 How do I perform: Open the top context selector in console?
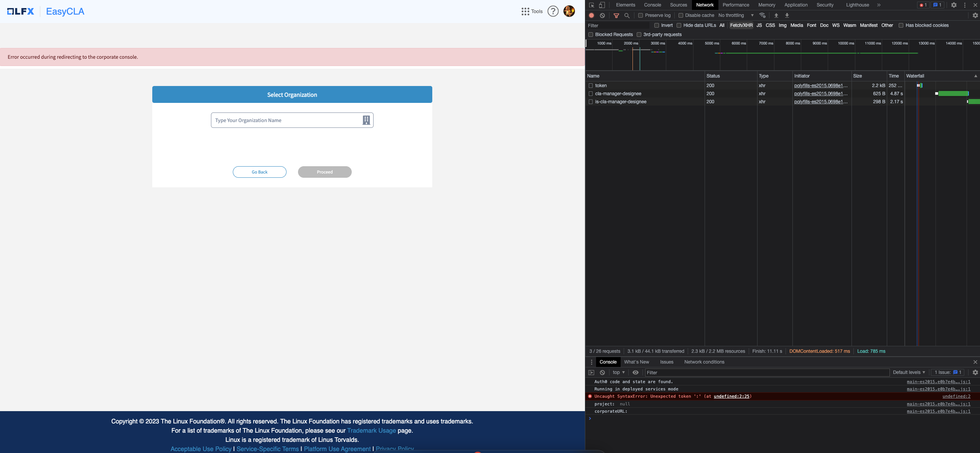pos(618,372)
